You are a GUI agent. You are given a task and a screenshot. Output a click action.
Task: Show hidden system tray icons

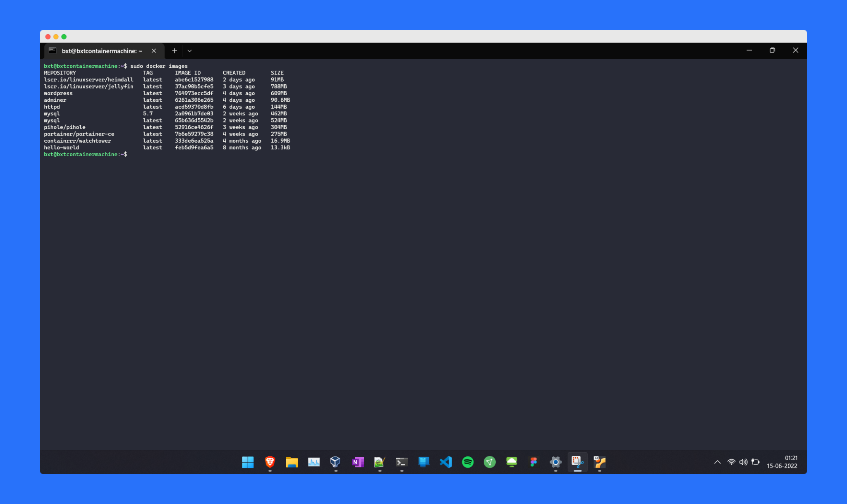tap(717, 462)
